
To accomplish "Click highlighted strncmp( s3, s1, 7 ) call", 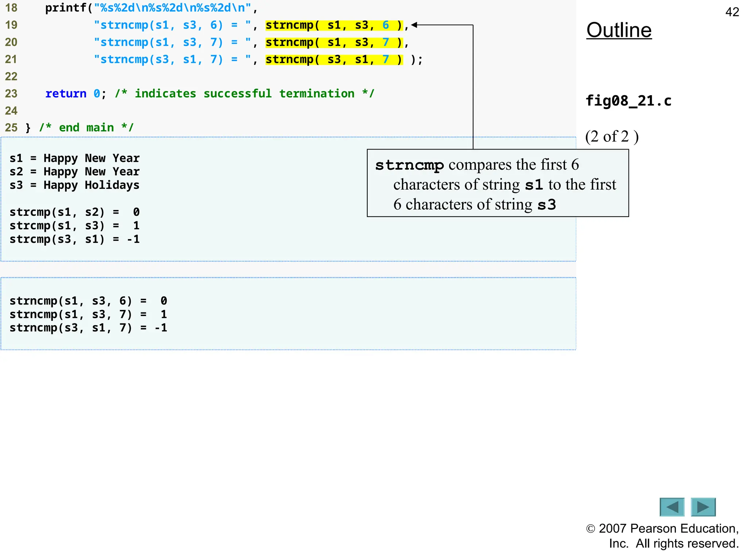I will pyautogui.click(x=334, y=59).
